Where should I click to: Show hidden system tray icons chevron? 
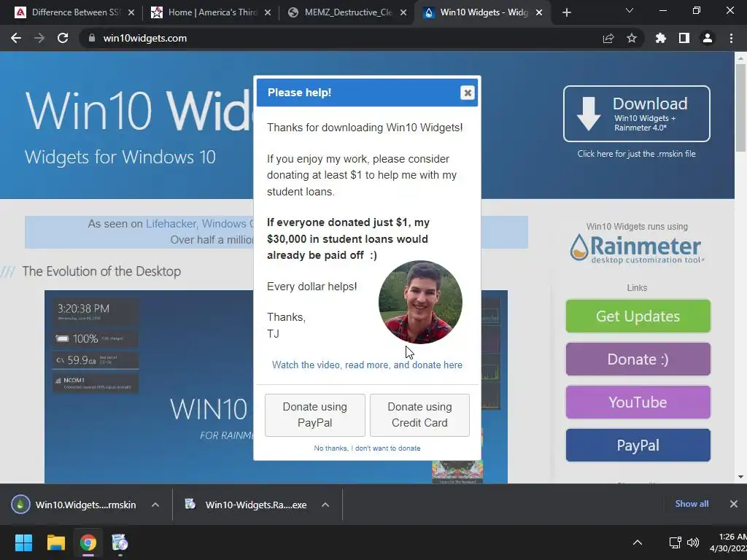click(638, 542)
